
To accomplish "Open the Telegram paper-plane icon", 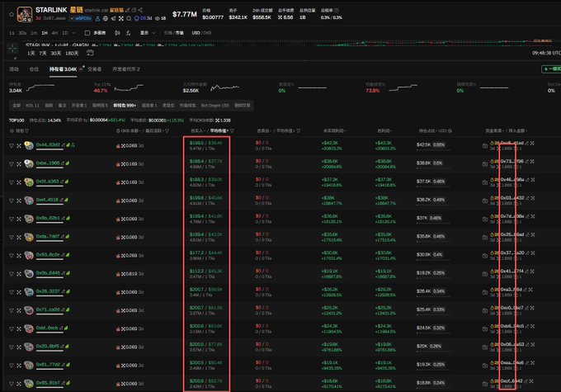I will tap(113, 18).
